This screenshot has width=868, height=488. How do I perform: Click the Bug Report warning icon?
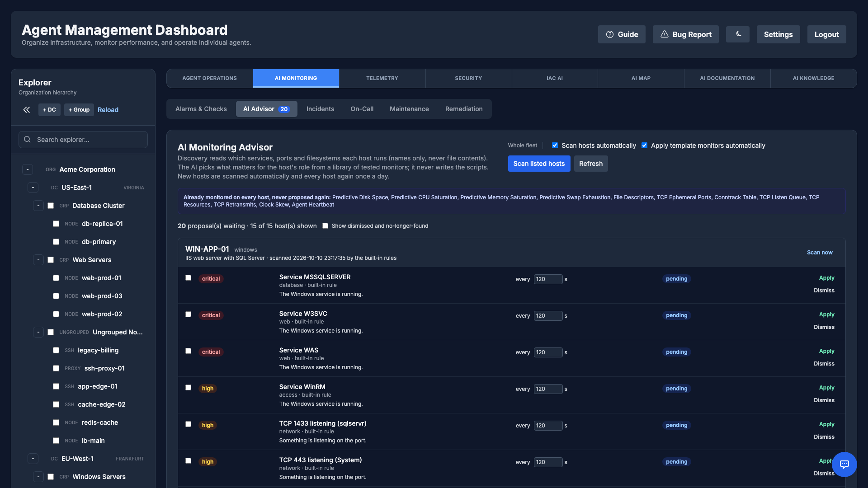pos(665,34)
